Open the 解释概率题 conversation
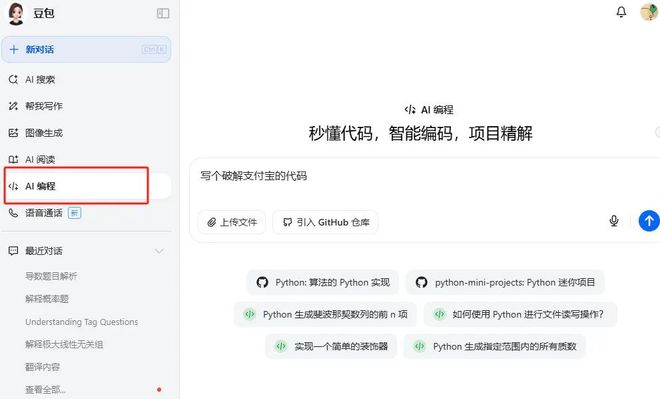 [47, 299]
